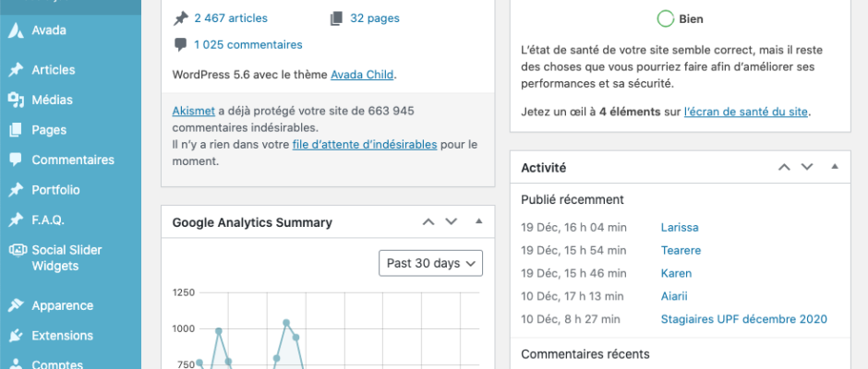Click the green Bien health status circle

click(x=666, y=18)
